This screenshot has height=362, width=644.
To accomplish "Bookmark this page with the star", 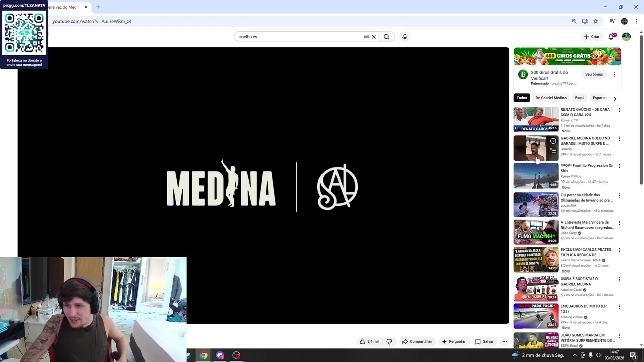I will [596, 21].
